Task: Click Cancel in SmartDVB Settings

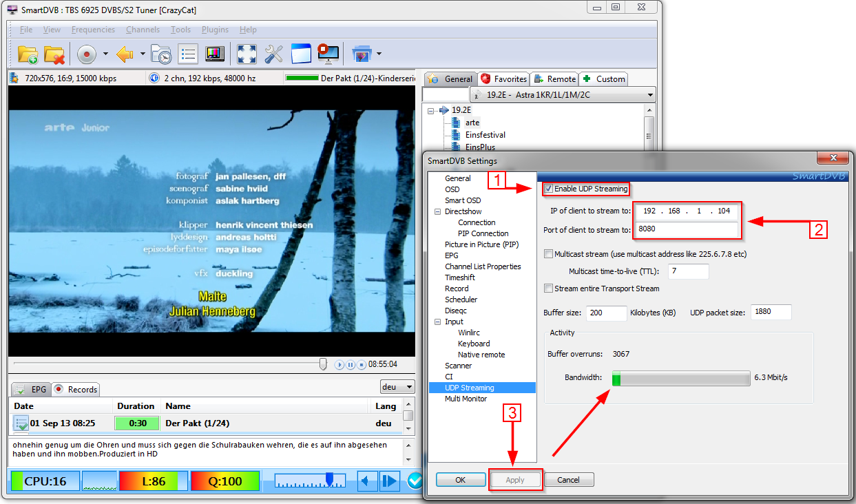Action: tap(569, 480)
